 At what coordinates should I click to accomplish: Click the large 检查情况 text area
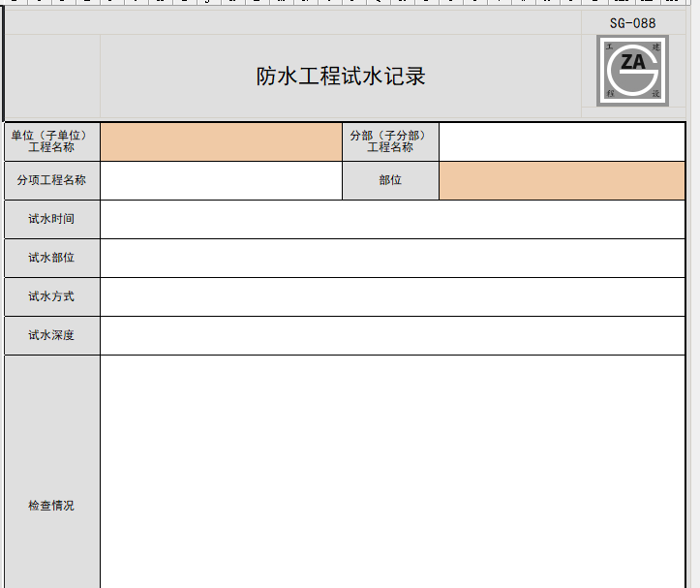(392, 472)
